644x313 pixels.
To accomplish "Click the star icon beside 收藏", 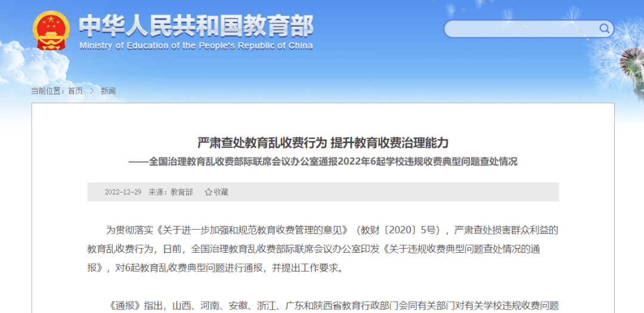I will [208, 192].
